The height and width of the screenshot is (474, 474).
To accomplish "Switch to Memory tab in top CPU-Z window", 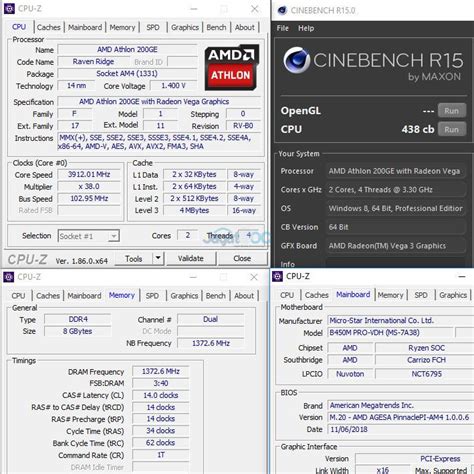I will pyautogui.click(x=122, y=27).
